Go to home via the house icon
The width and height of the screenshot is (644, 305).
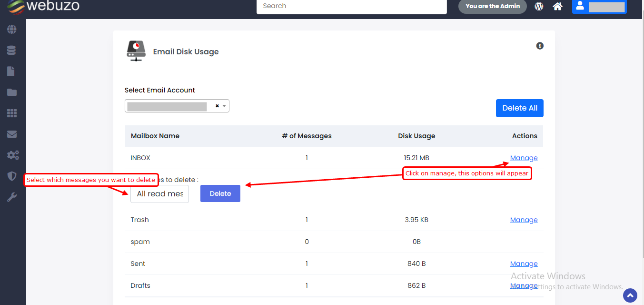(557, 6)
